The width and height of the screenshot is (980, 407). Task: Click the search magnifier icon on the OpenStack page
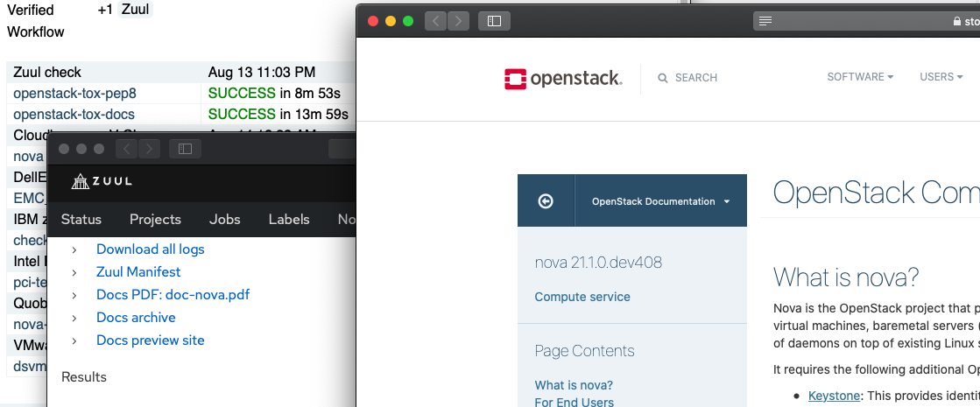coord(662,78)
